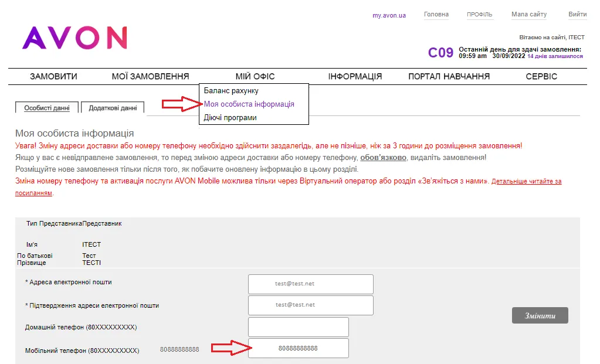This screenshot has width=600, height=364.
Task: Click the Мобільний телефон input field
Action: click(299, 348)
